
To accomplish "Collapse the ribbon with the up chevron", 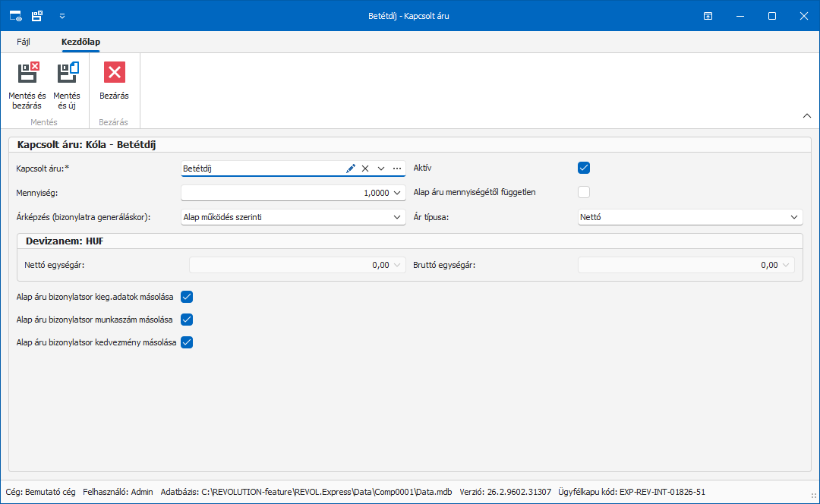I will pyautogui.click(x=807, y=116).
